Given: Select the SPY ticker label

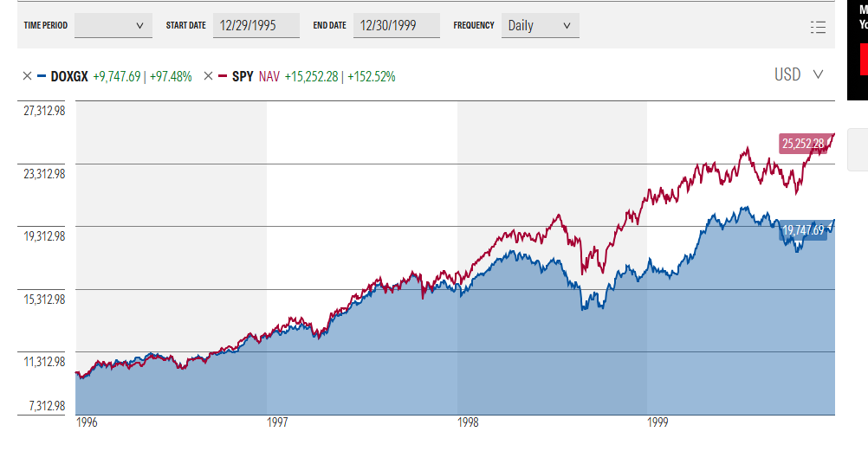Looking at the screenshot, I should coord(243,76).
